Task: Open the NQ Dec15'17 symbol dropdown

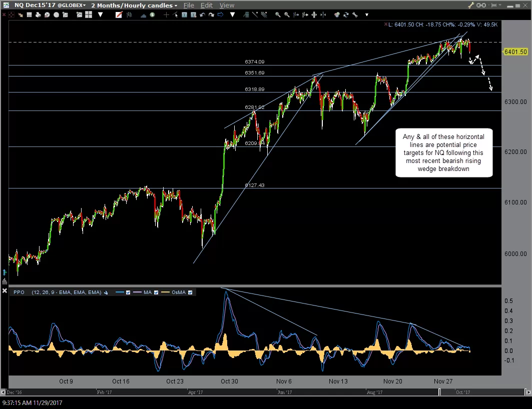Action: (x=50, y=5)
